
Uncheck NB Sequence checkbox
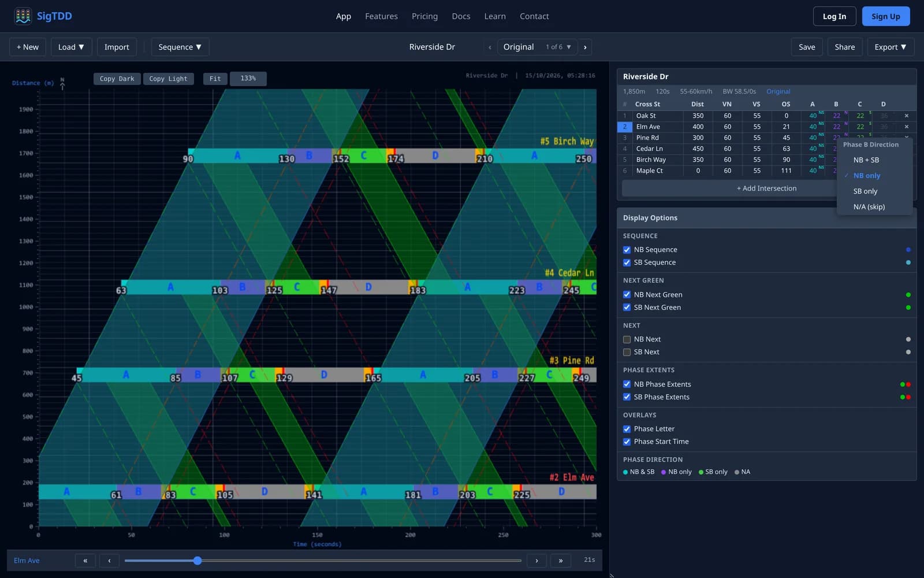point(627,250)
